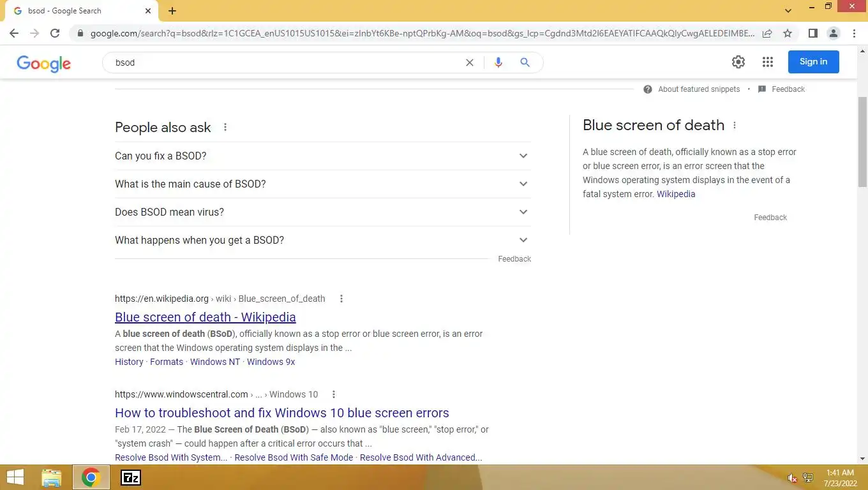Open Formats sitelink

tap(167, 362)
